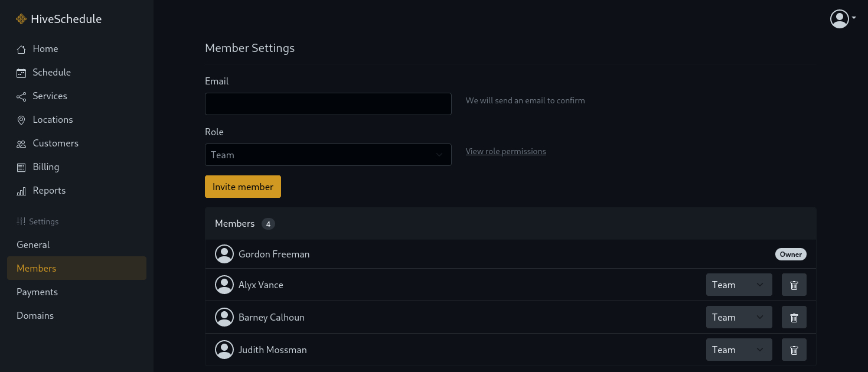Click the Services share icon
Screen dimensions: 868x372
(21, 96)
